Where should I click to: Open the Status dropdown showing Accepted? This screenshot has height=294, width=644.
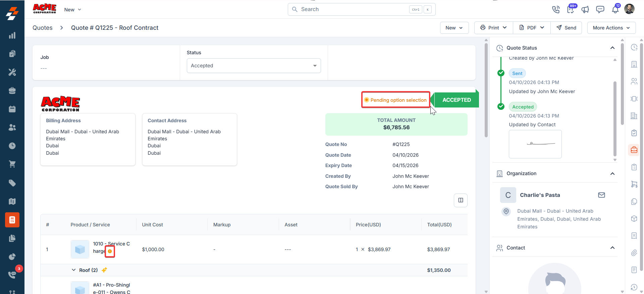[254, 66]
